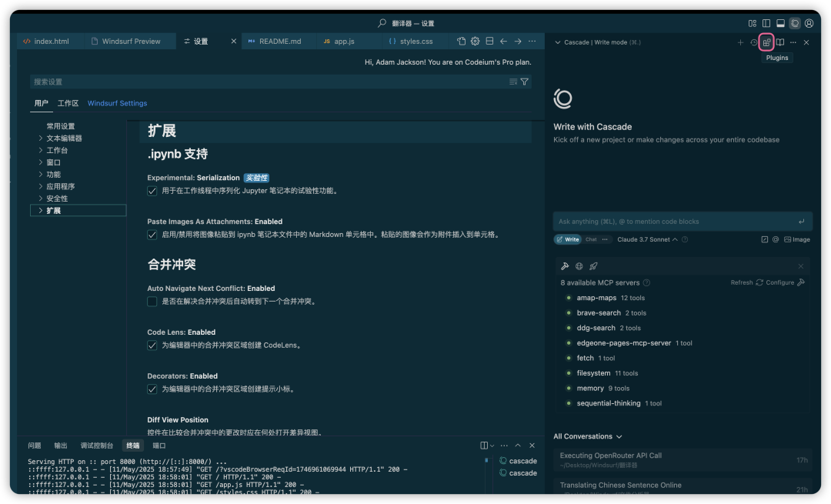Select the 常用设置 settings category
Image resolution: width=831 pixels, height=504 pixels.
pos(61,126)
